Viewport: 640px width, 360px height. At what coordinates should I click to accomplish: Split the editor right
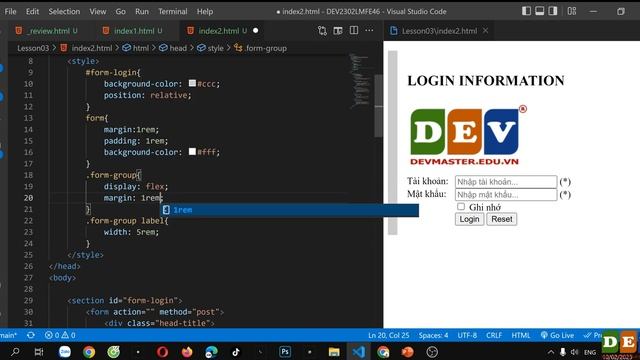(x=354, y=31)
